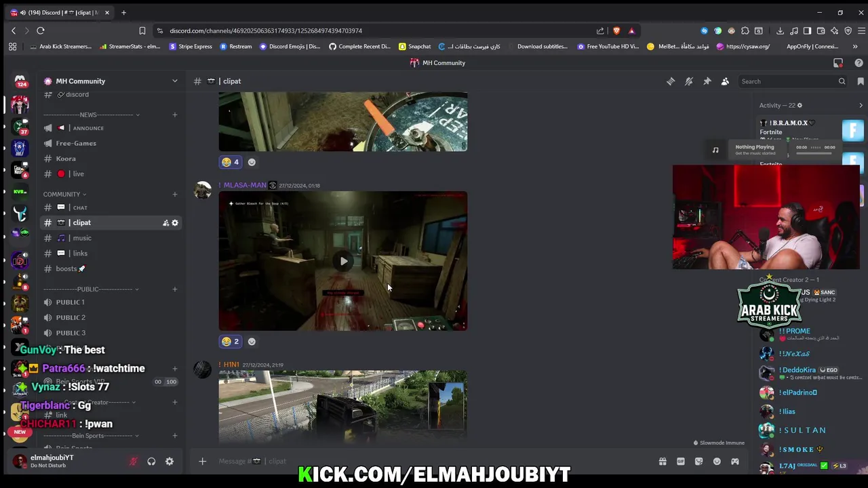
Task: Toggle laughing reaction with count 2
Action: coord(231,342)
